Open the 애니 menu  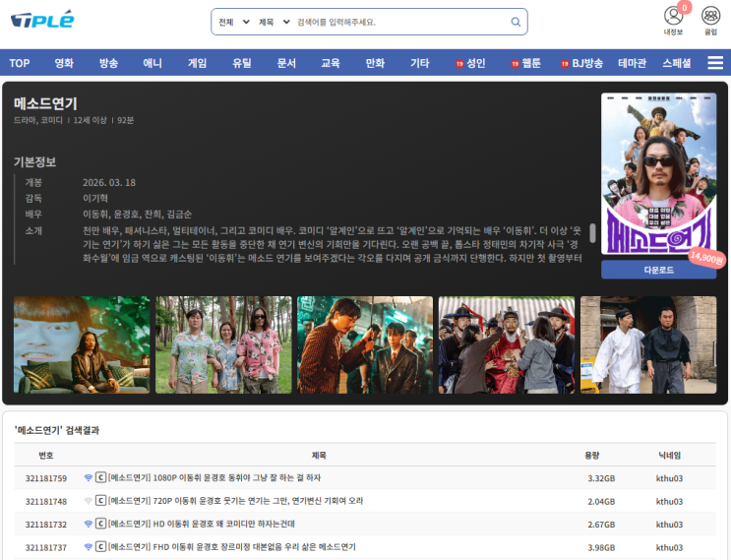pos(152,63)
